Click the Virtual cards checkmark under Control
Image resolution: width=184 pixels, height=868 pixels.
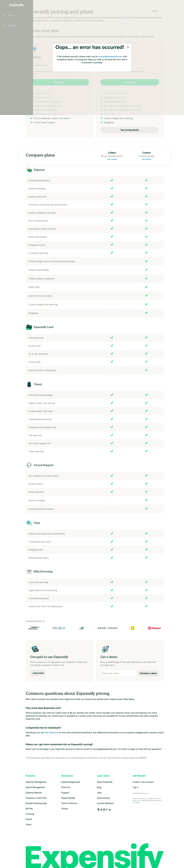[x=146, y=362]
